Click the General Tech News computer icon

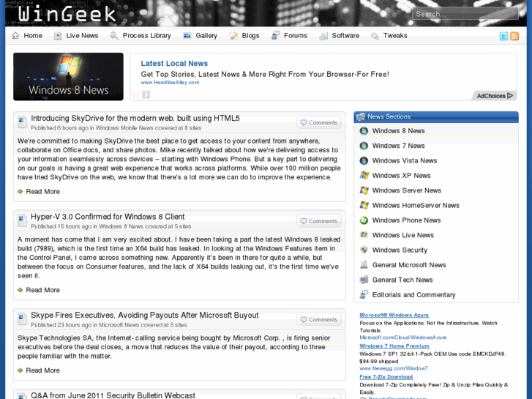tap(364, 280)
